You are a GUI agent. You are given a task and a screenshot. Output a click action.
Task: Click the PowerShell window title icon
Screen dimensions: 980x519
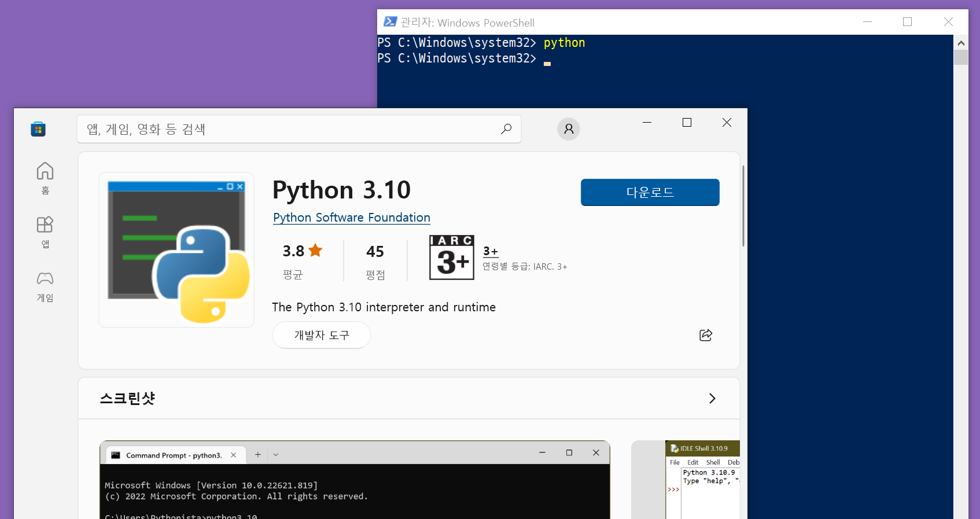coord(390,22)
